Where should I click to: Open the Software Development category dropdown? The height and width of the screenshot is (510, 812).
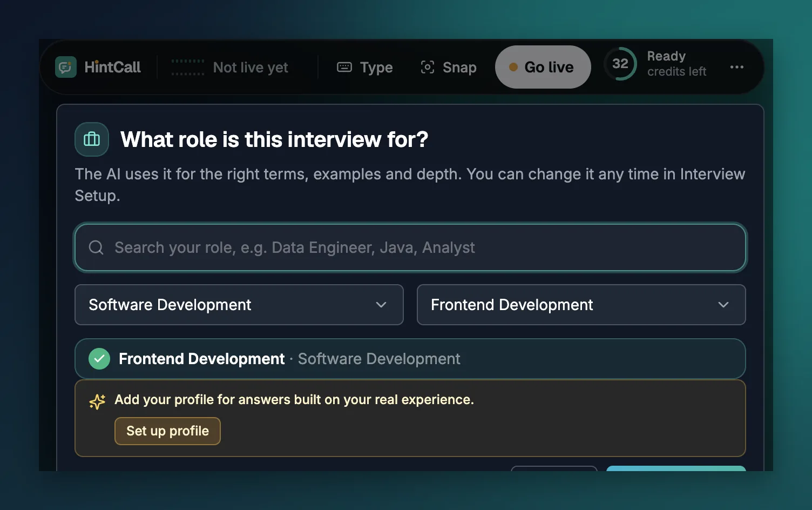(x=239, y=305)
